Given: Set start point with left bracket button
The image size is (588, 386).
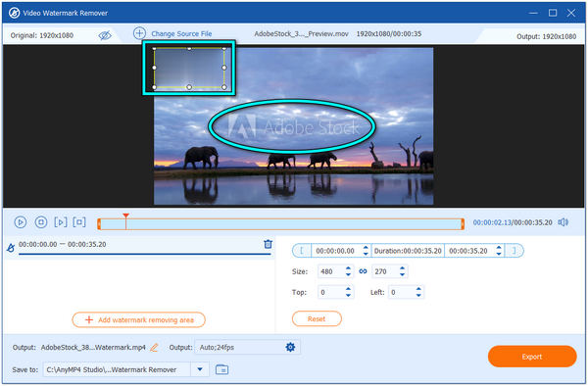Looking at the screenshot, I should tap(302, 251).
